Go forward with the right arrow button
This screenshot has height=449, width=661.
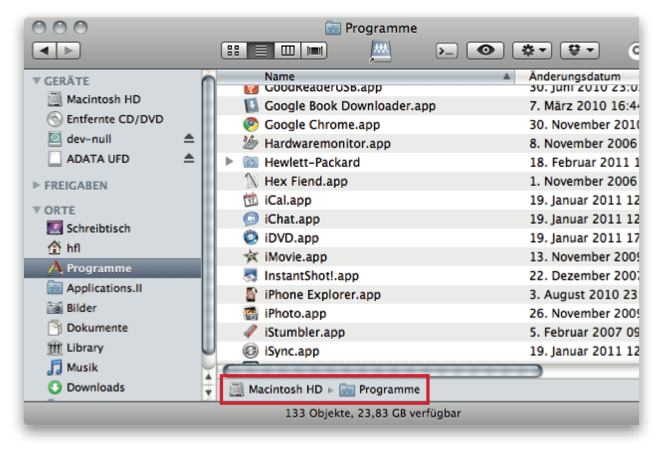68,51
